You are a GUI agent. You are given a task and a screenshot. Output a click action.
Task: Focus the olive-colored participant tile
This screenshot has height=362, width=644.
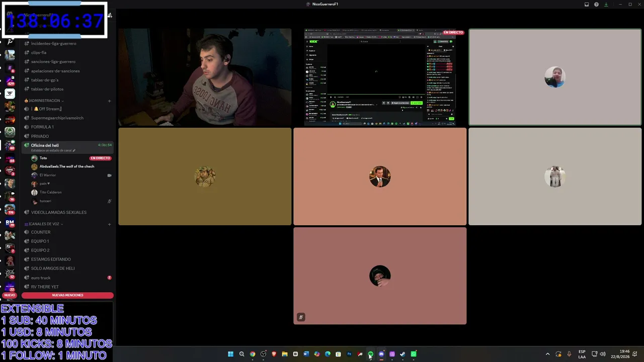pos(205,176)
